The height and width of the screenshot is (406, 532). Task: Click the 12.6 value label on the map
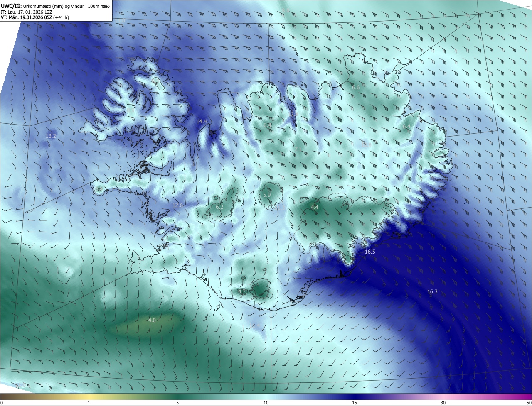pos(177,205)
